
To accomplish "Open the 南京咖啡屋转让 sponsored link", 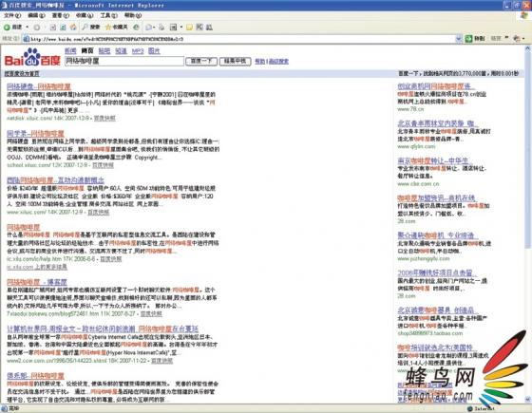I will 435,160.
